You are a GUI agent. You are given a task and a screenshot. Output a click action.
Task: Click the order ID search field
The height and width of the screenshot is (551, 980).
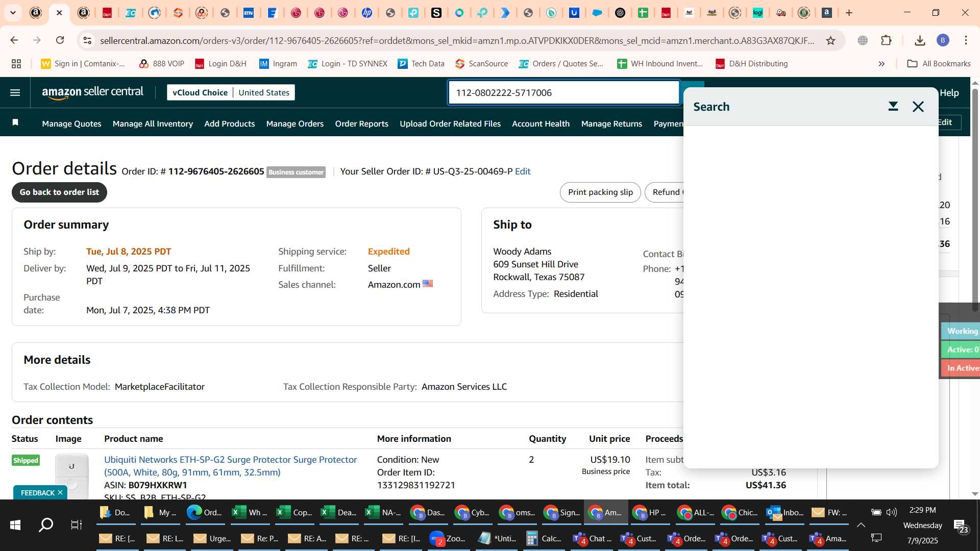pos(564,92)
